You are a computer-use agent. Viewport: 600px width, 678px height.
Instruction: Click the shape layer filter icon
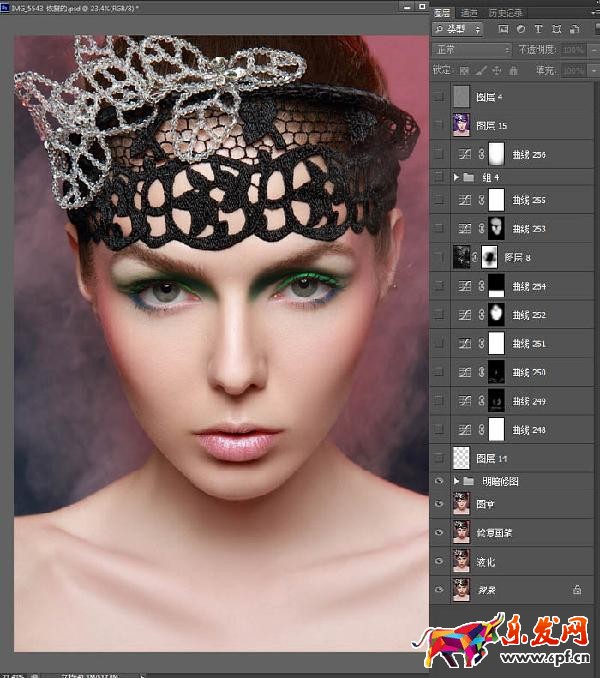(557, 30)
